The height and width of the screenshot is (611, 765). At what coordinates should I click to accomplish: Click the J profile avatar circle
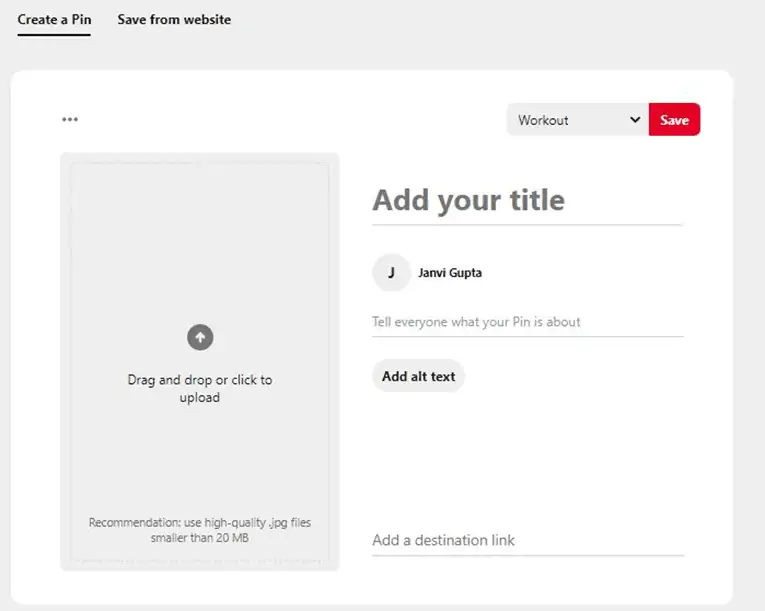391,272
